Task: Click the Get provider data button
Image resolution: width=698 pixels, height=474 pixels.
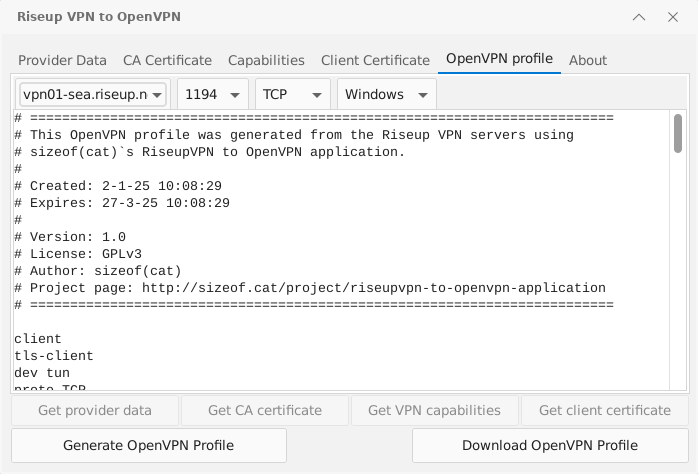Action: point(95,410)
